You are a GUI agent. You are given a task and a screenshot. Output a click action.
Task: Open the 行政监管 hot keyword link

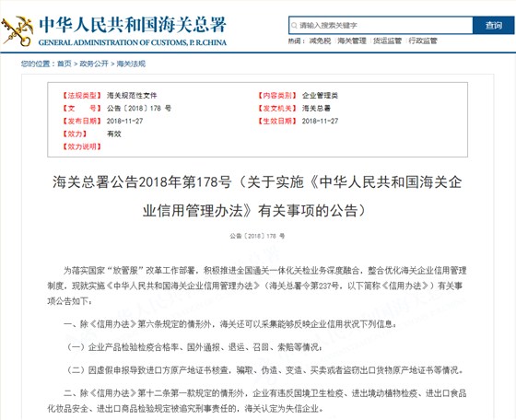[x=423, y=41]
